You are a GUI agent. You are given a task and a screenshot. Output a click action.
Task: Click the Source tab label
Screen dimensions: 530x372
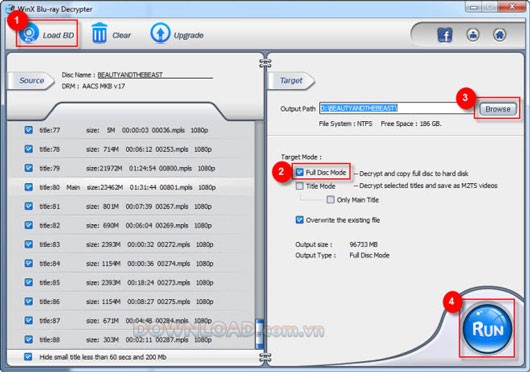[31, 80]
